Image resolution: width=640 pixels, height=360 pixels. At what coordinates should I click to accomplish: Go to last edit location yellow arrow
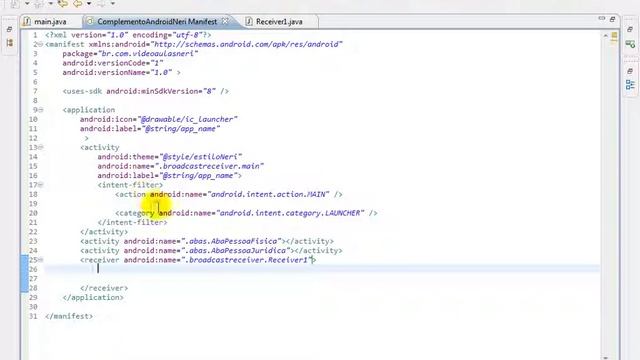(x=63, y=4)
